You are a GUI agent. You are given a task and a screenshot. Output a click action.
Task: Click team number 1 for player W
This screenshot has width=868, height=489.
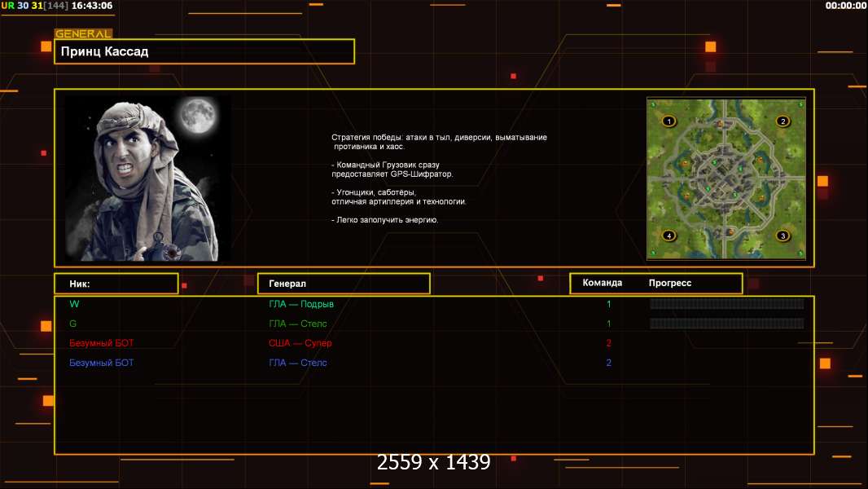(x=608, y=304)
